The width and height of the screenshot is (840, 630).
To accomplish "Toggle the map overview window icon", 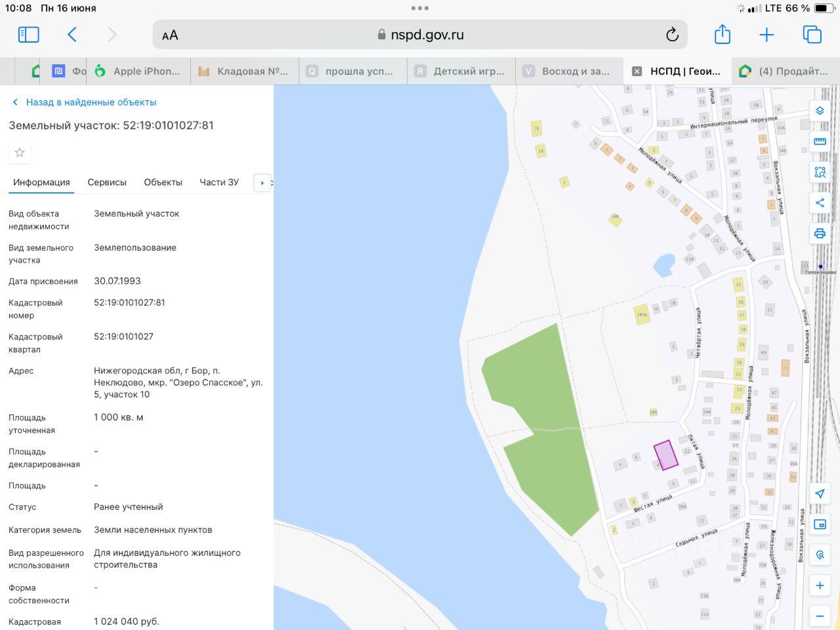I will [x=820, y=524].
